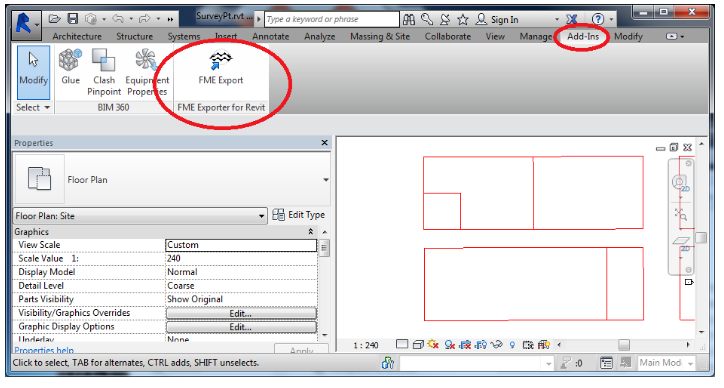Screen dimensions: 724x388
Task: Click Crop View icon in view control bar
Action: click(x=465, y=345)
